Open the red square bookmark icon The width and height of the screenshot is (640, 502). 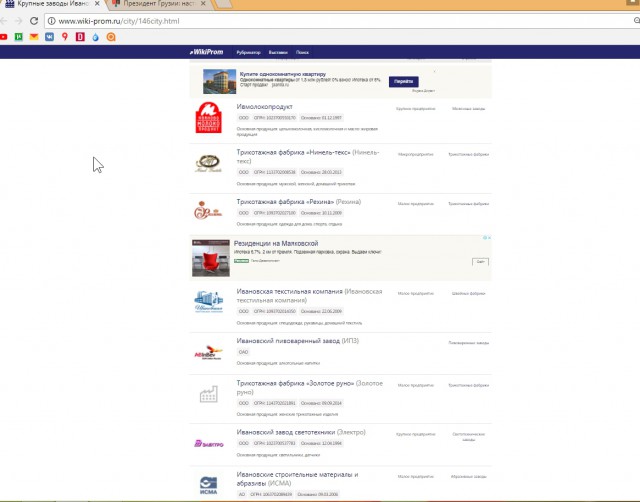click(80, 37)
